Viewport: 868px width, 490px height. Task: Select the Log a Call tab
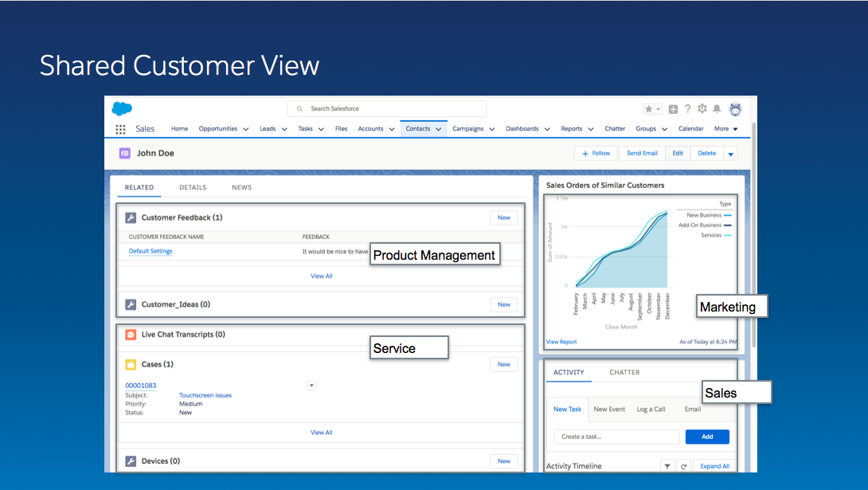tap(651, 410)
